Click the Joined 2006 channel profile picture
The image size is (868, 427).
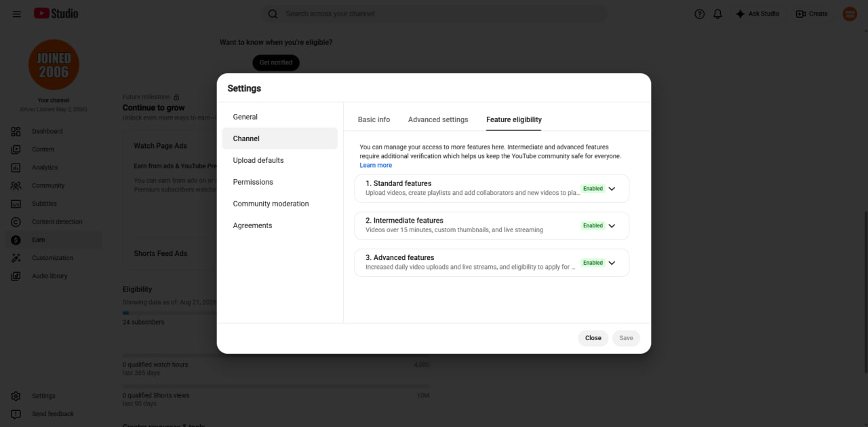[54, 64]
